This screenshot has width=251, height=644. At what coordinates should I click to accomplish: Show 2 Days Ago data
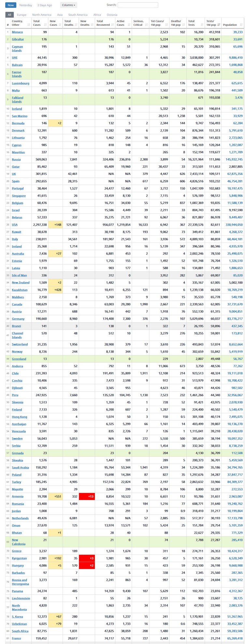[x=45, y=5]
